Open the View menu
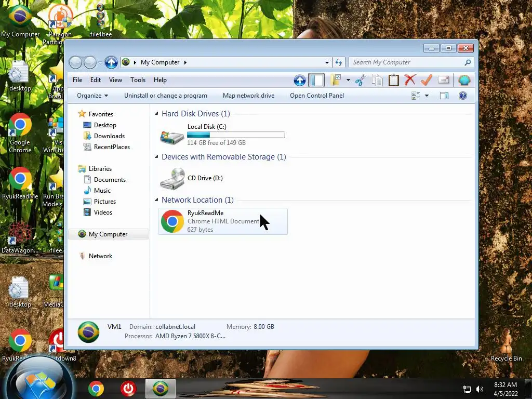The image size is (532, 399). (x=115, y=80)
